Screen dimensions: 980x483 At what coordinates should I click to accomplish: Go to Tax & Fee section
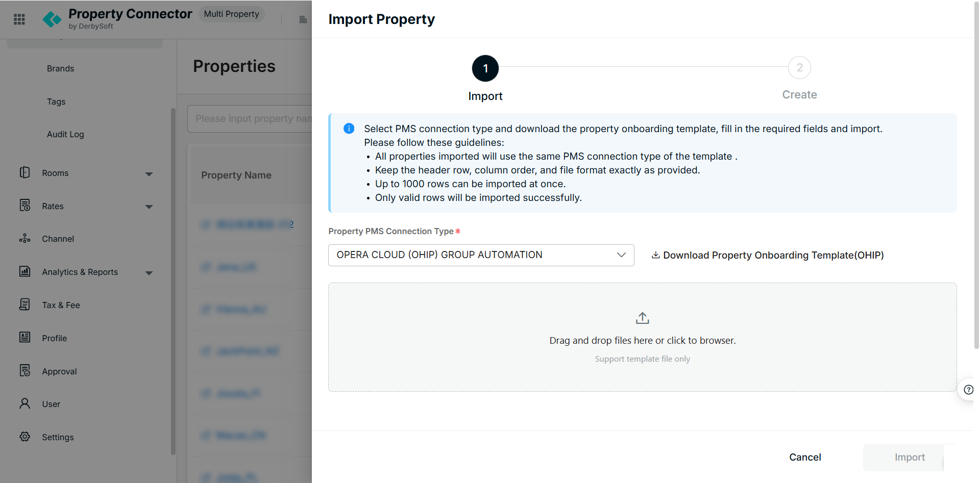(x=61, y=305)
